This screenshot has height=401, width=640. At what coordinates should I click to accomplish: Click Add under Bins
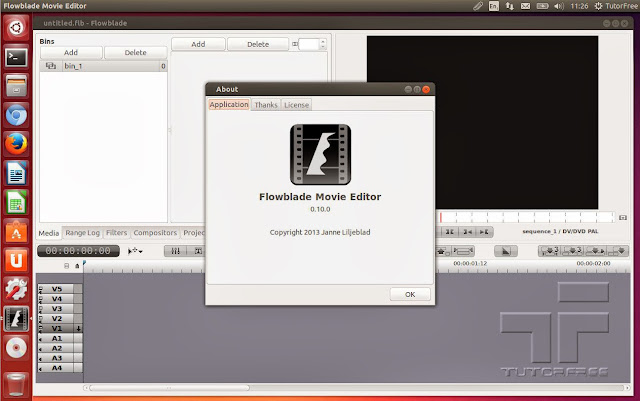(71, 53)
